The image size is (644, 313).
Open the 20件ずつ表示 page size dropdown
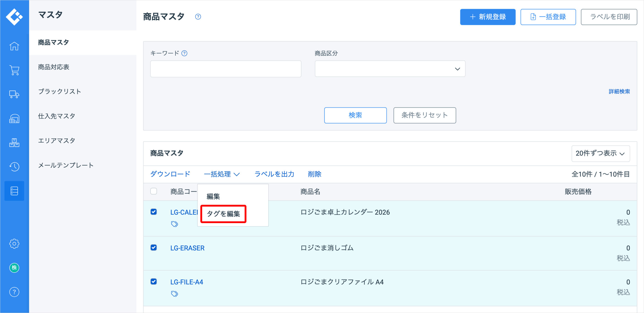tap(600, 153)
